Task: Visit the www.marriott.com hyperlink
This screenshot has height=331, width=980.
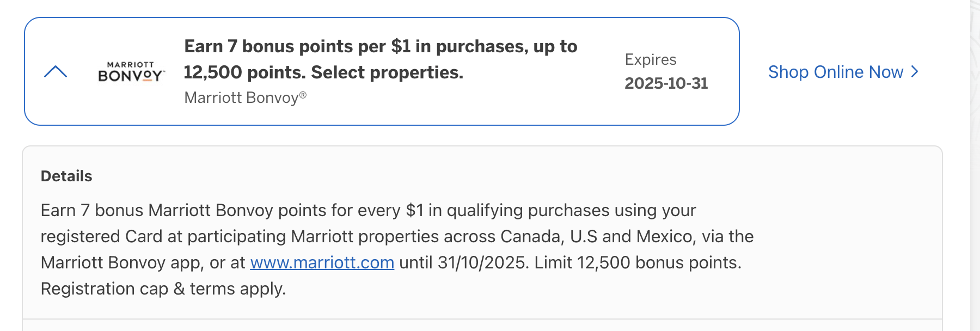Action: tap(322, 262)
